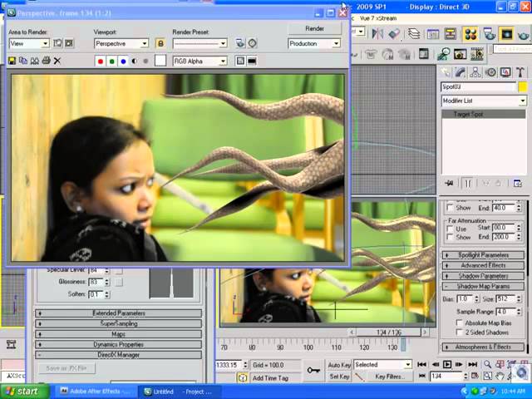This screenshot has width=532, height=399.
Task: Expand Advanced Effects rollout
Action: pyautogui.click(x=483, y=265)
